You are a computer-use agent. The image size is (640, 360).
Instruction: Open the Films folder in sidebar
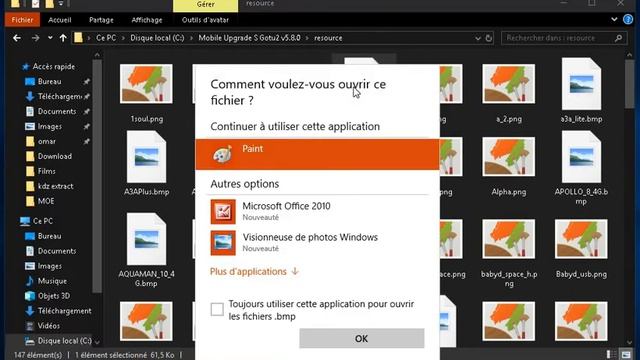pos(46,171)
